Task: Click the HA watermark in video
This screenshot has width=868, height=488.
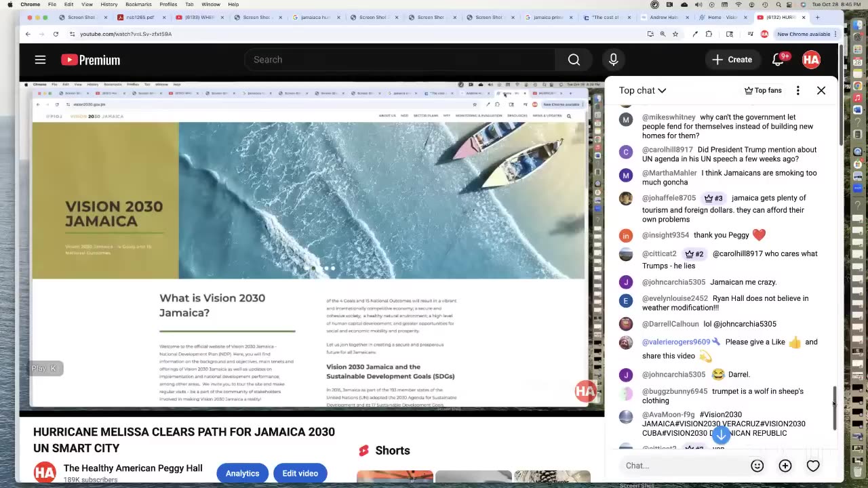Action: 585,391
